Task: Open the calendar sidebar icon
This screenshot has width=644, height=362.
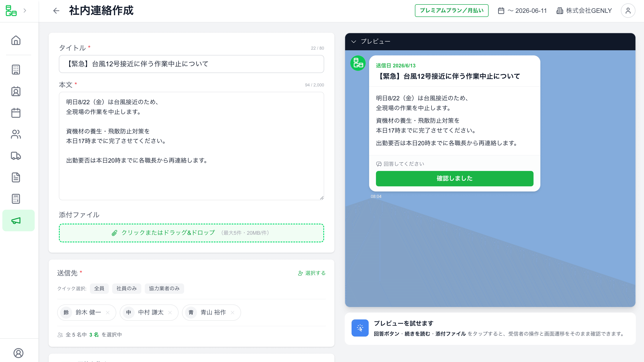Action: (16, 113)
